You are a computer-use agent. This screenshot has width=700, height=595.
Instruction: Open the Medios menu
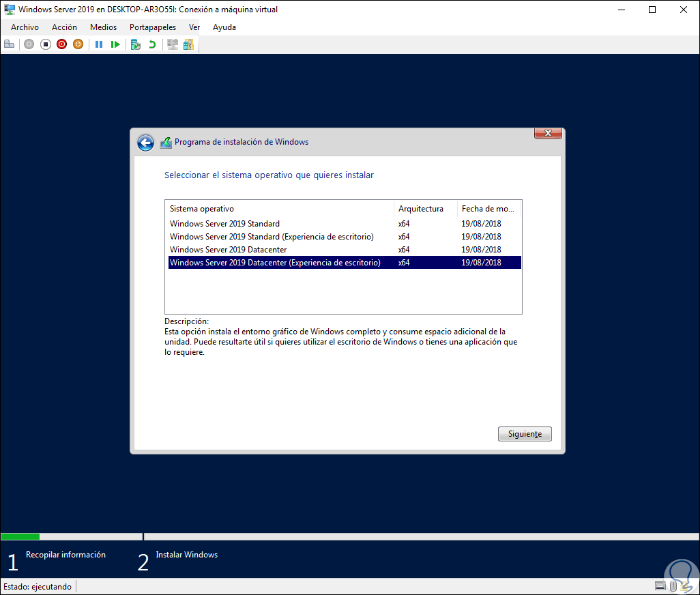103,27
